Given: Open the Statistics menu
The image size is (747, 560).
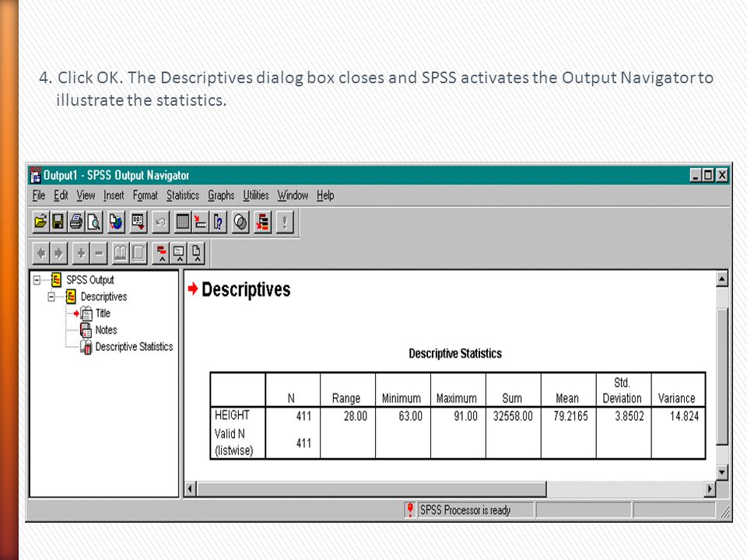Looking at the screenshot, I should (x=182, y=195).
